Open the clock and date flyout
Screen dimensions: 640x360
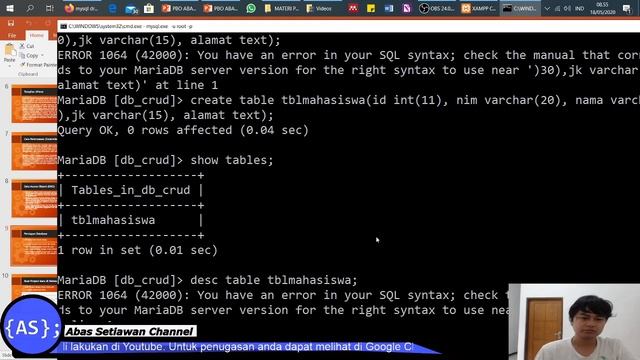602,8
